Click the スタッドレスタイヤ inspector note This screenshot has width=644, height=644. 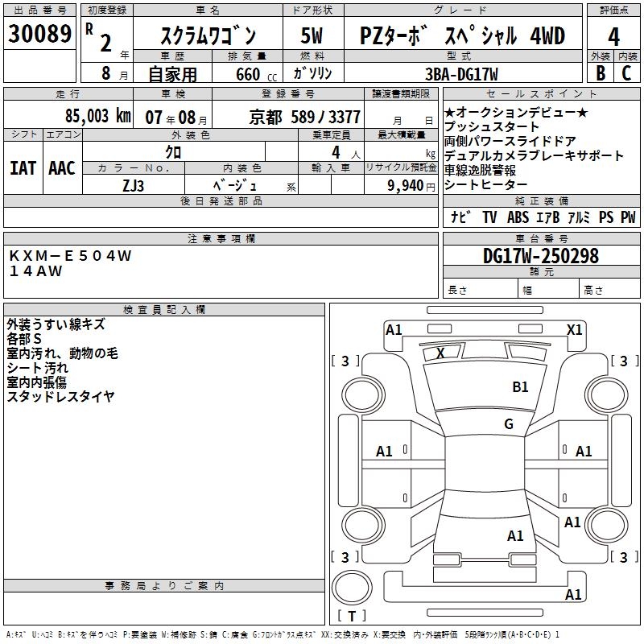pyautogui.click(x=61, y=397)
